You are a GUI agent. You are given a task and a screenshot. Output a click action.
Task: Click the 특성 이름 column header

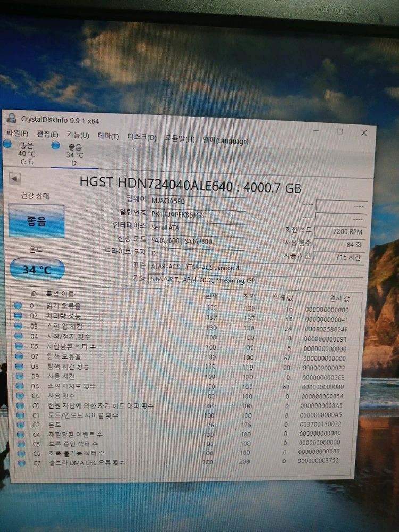(60, 294)
